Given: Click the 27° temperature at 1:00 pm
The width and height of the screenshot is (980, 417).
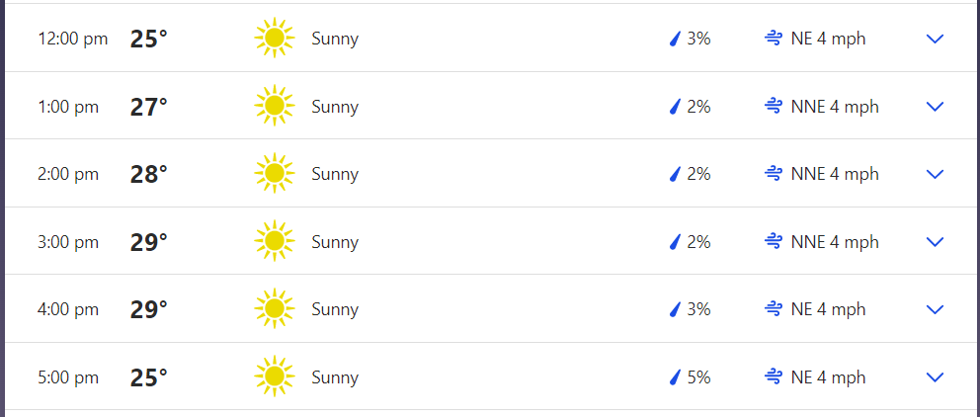Looking at the screenshot, I should click(x=149, y=108).
